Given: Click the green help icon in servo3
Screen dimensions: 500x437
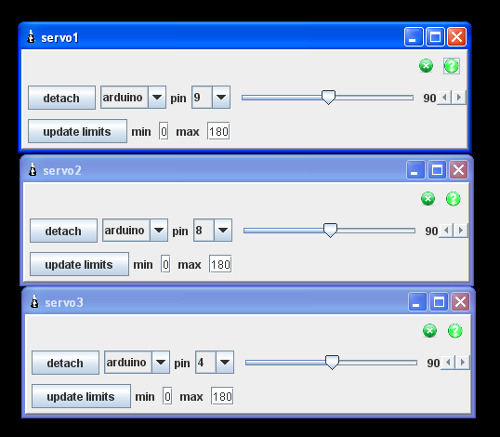Looking at the screenshot, I should (x=455, y=331).
